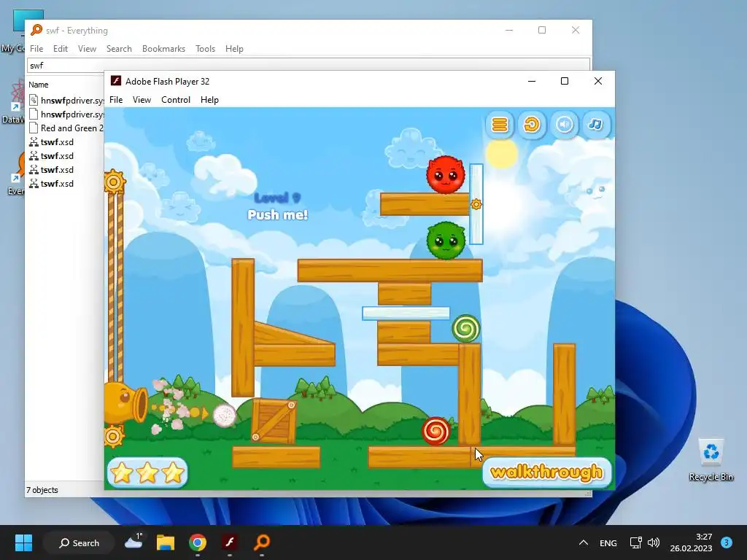Sort by Name column header in Everything
The height and width of the screenshot is (560, 747).
(38, 85)
